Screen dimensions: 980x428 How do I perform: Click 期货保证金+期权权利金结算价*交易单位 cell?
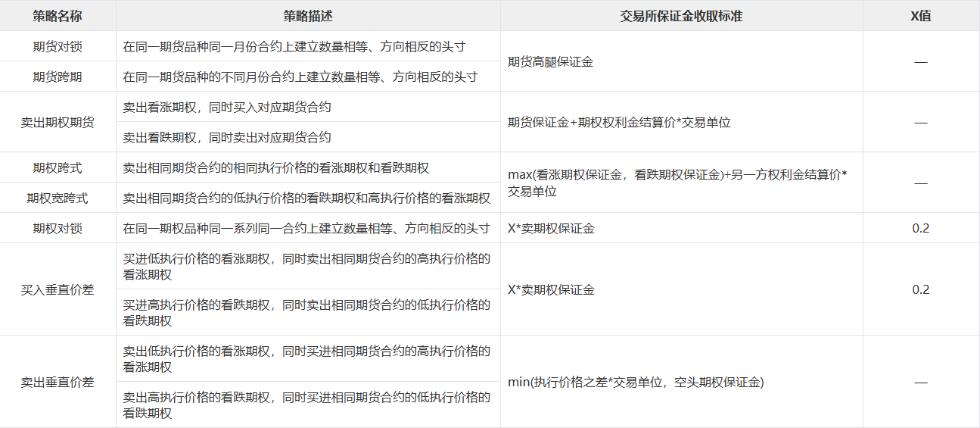(681, 122)
